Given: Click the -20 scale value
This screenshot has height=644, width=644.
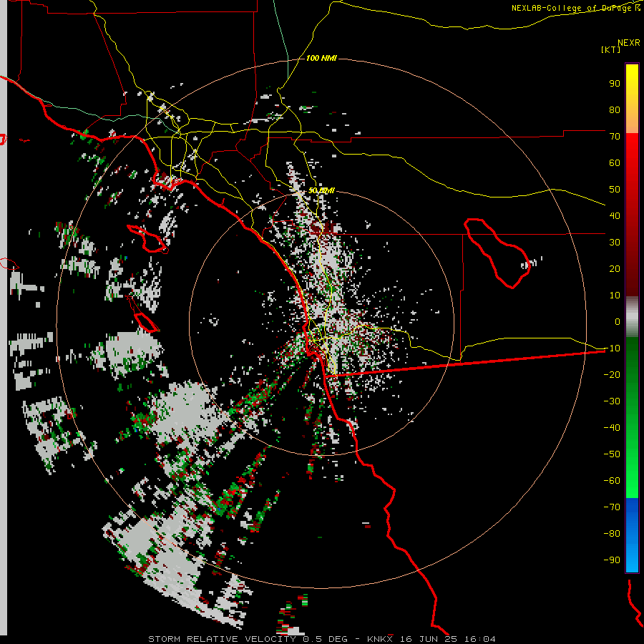Looking at the screenshot, I should (612, 374).
